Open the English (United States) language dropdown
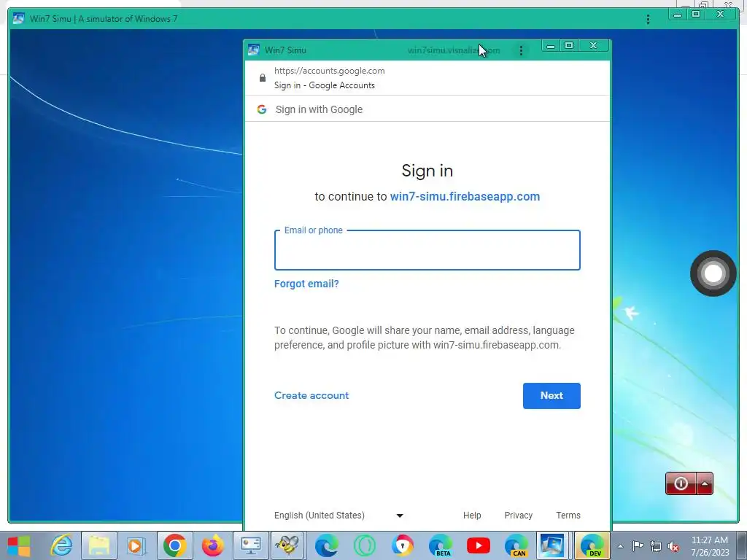This screenshot has width=747, height=560. 339,516
